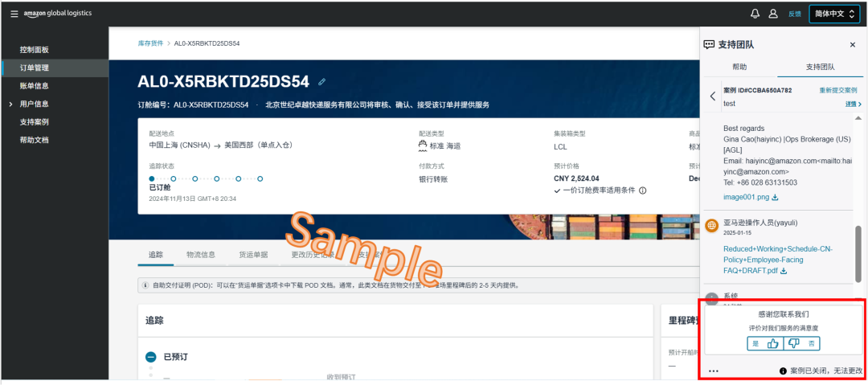Click the Amazon Global Logistics logo
868x385 pixels.
coord(58,14)
